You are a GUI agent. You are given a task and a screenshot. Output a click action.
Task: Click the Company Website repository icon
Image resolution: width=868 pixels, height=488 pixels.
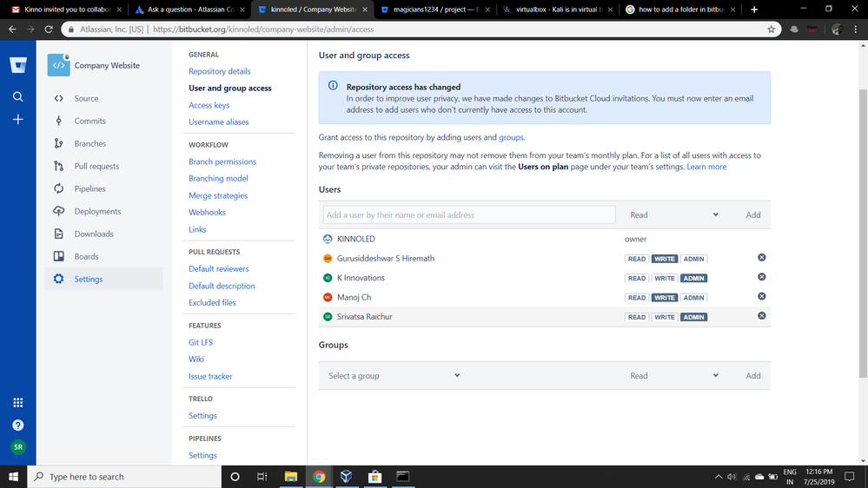click(59, 65)
